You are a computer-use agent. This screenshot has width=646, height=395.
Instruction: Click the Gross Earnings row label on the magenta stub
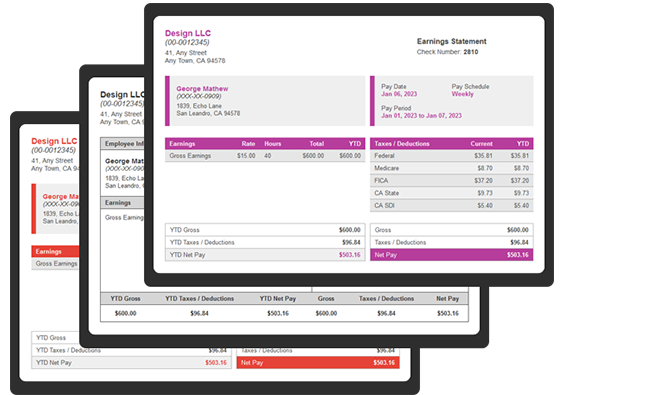(x=190, y=156)
